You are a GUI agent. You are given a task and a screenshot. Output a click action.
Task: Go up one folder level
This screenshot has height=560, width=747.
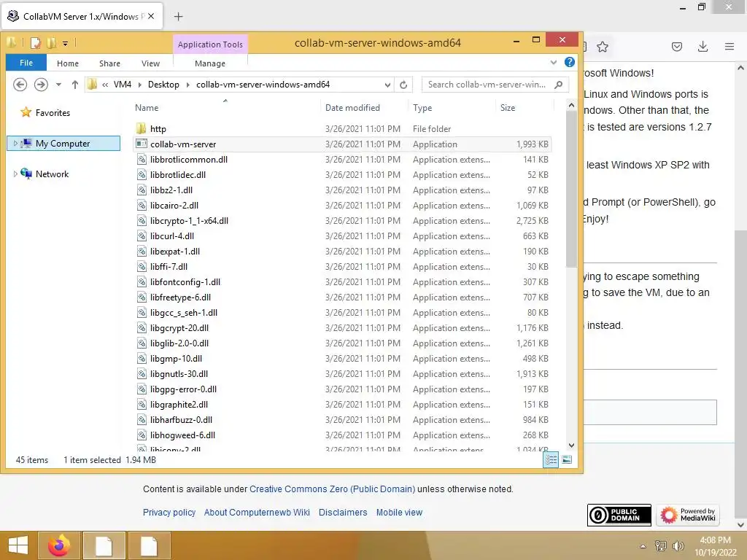(x=75, y=85)
